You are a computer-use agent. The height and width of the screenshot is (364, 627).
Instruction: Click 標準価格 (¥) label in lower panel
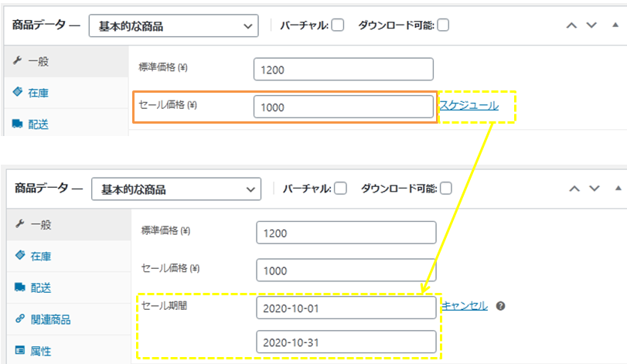166,230
